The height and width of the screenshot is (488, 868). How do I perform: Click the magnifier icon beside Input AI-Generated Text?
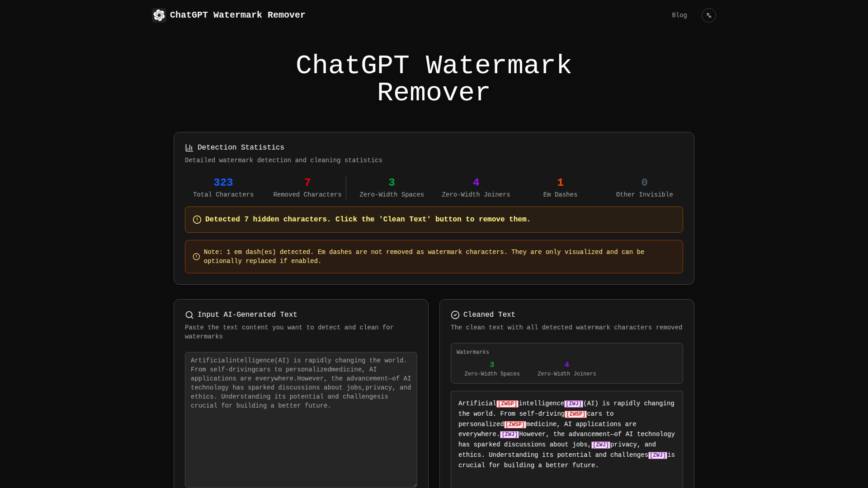[189, 315]
